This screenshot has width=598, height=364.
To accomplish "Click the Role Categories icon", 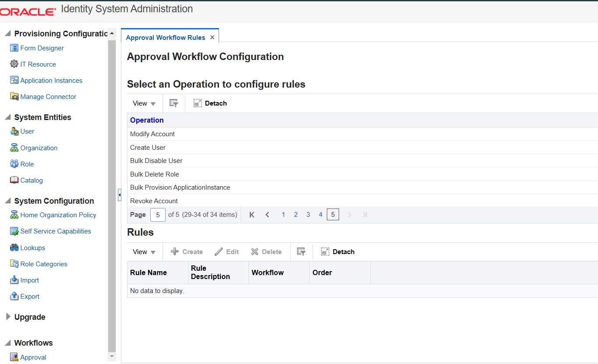I will (x=14, y=264).
